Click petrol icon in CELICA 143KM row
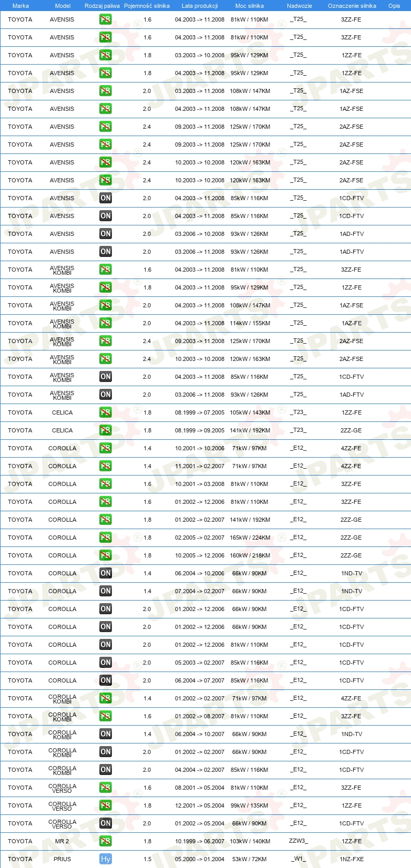 106,412
